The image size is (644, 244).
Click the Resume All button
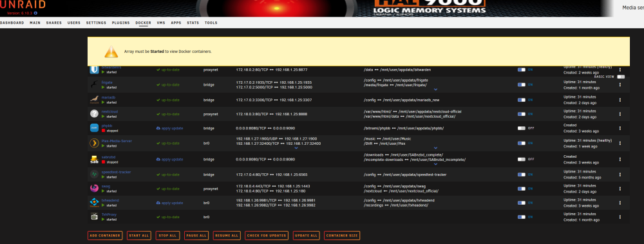227,236
